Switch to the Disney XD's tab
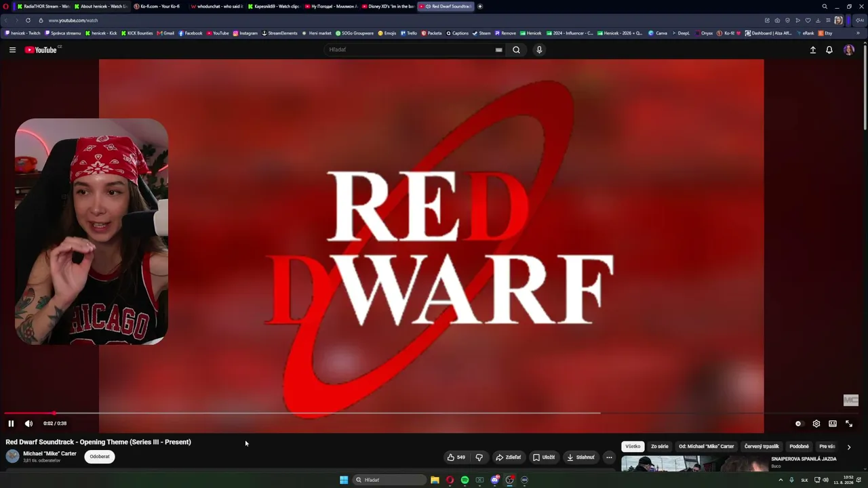The height and width of the screenshot is (488, 868). (389, 6)
